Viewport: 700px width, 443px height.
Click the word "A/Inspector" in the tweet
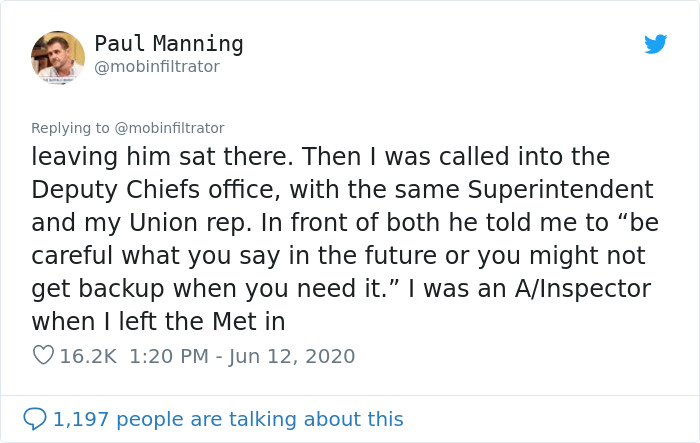[580, 288]
